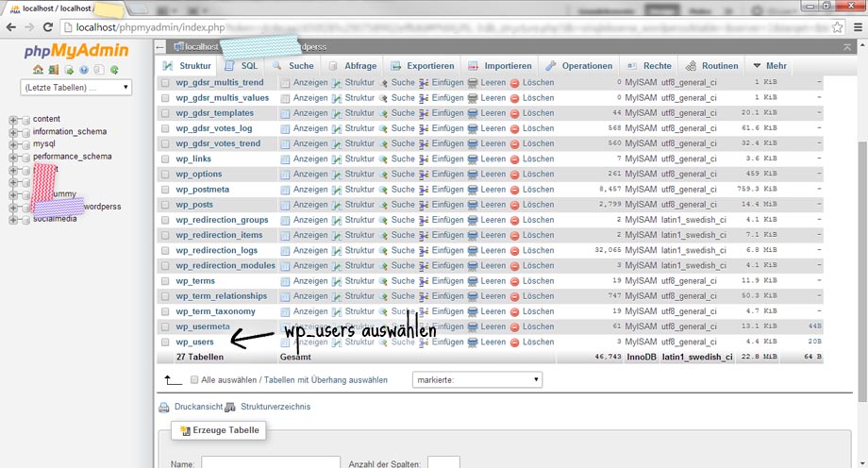Screen dimensions: 868x468
Task: Click insert icon for wp_postmeta row
Action: [424, 190]
